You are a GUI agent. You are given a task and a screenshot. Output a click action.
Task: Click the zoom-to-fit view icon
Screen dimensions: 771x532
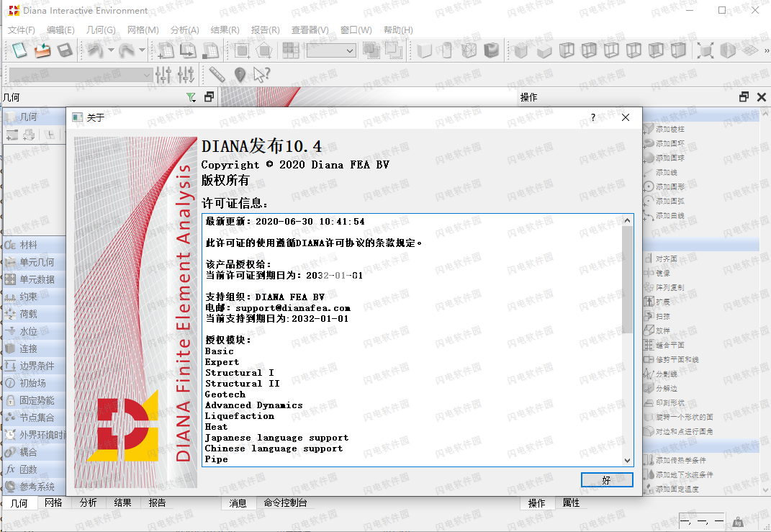click(705, 50)
